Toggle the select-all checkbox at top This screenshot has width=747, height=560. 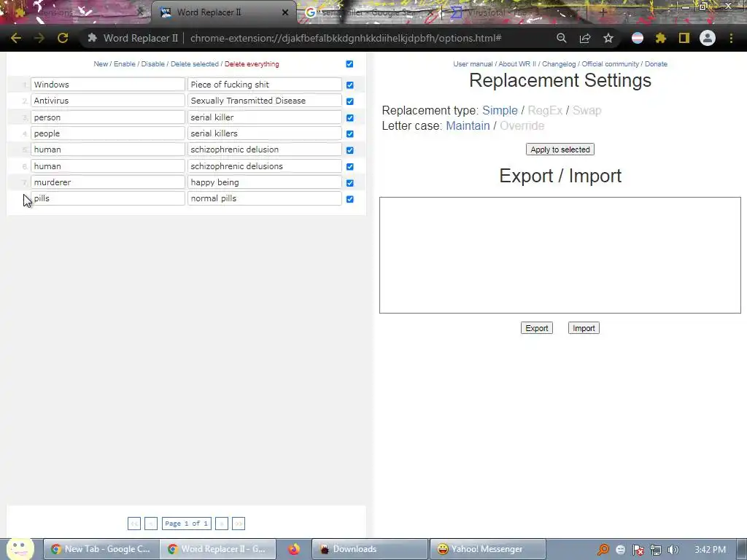click(349, 64)
